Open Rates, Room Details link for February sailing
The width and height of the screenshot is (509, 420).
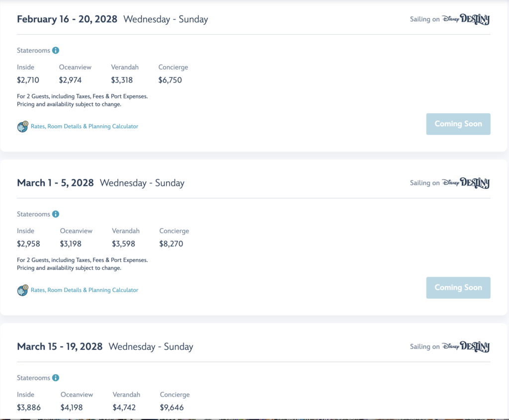85,126
